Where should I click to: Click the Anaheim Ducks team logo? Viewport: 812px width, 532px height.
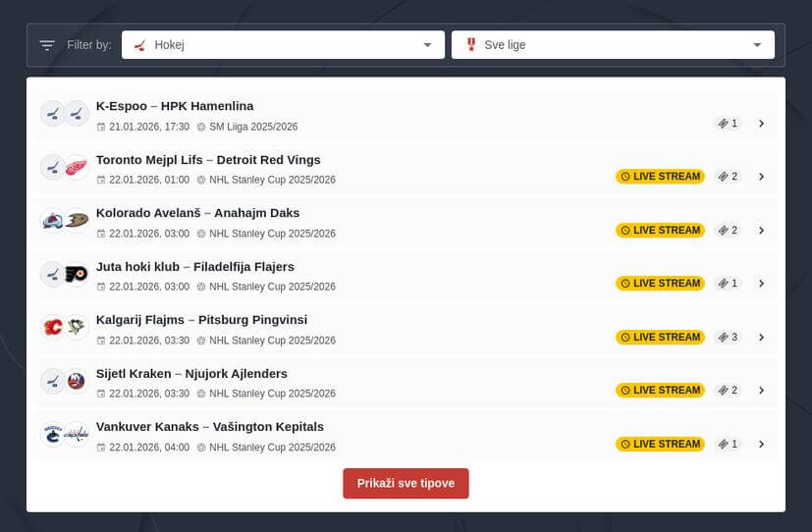(77, 221)
